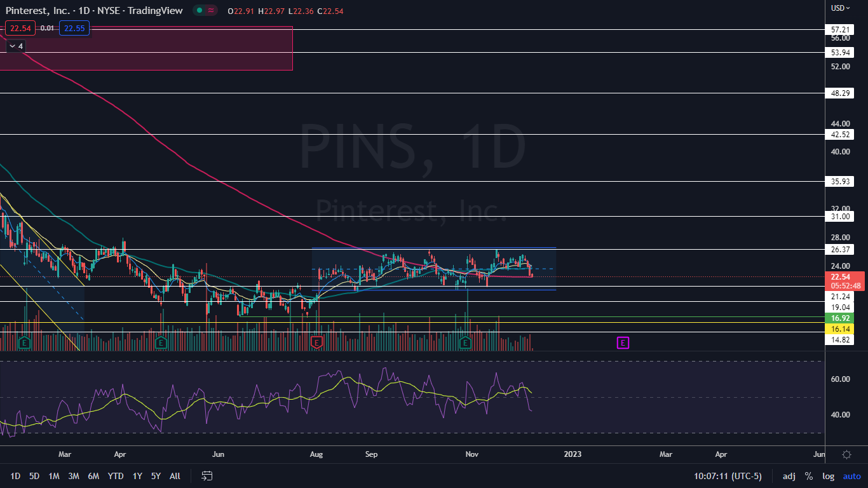868x488 pixels.
Task: Click the red August earnings E marker
Action: point(316,343)
